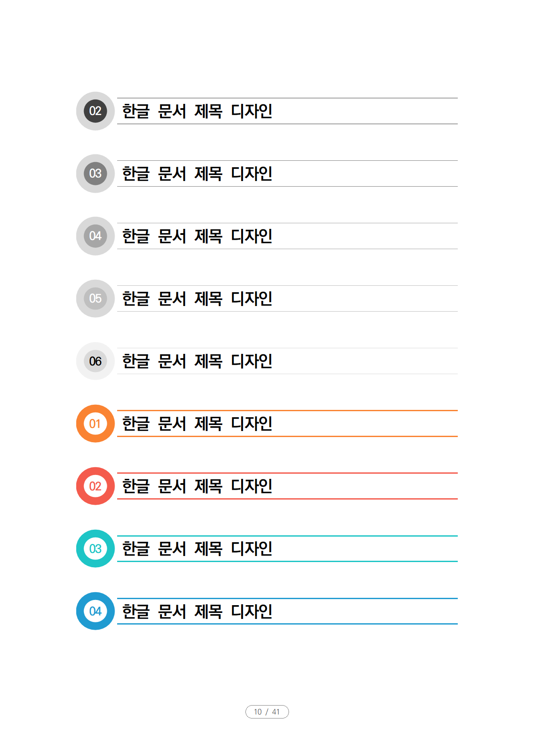Click the title text beside gray 02 badge
Screen dimensions: 534x756
click(197, 111)
